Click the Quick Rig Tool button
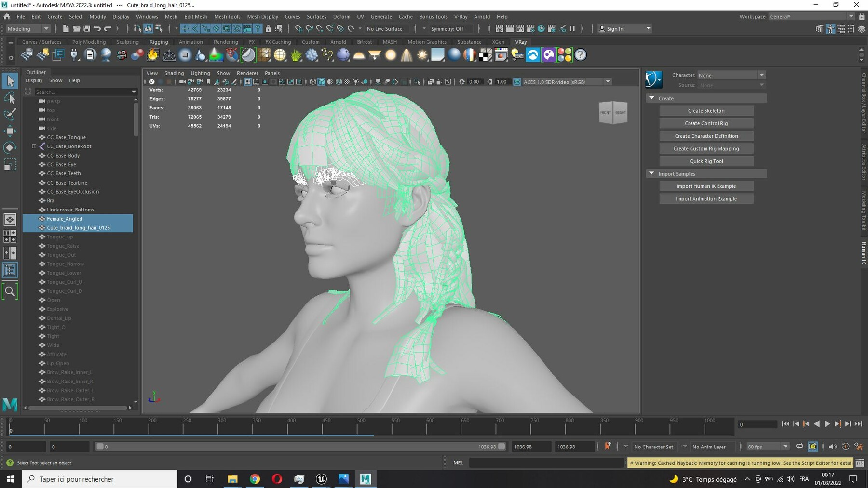Viewport: 868px width, 488px height. [706, 161]
